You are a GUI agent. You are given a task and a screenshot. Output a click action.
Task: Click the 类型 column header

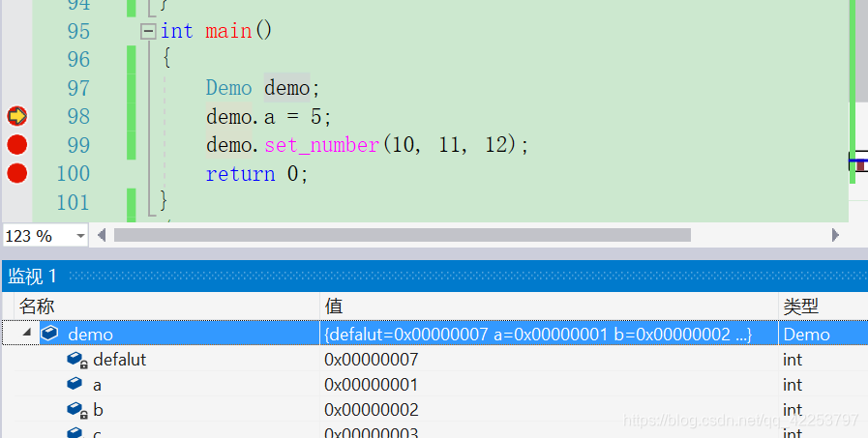point(800,306)
